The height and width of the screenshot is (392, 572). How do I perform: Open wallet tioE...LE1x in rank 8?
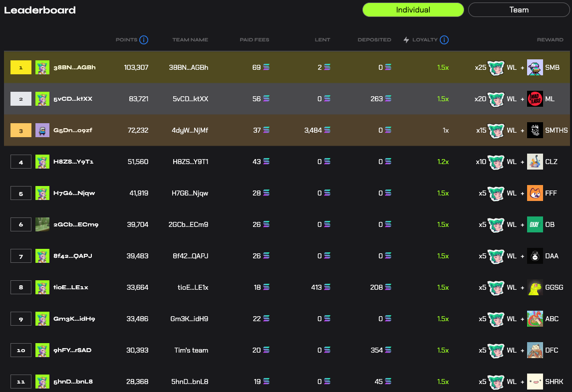(71, 287)
